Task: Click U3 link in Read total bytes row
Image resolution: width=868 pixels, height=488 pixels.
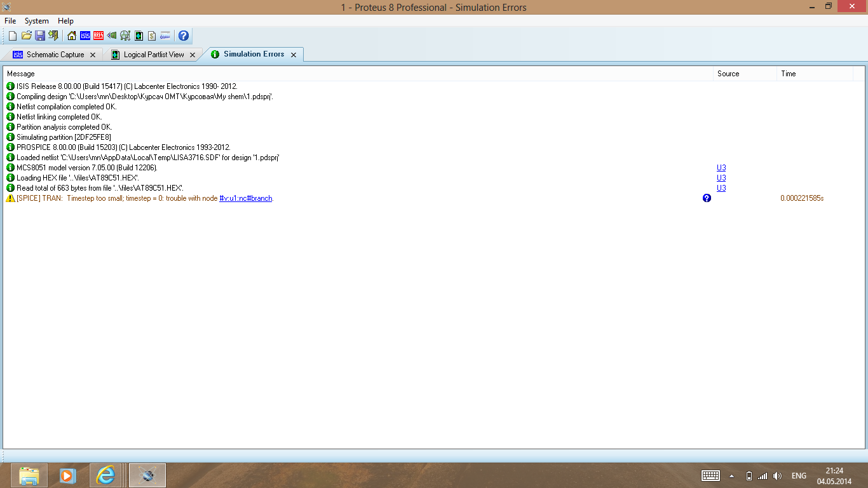Action: click(721, 188)
